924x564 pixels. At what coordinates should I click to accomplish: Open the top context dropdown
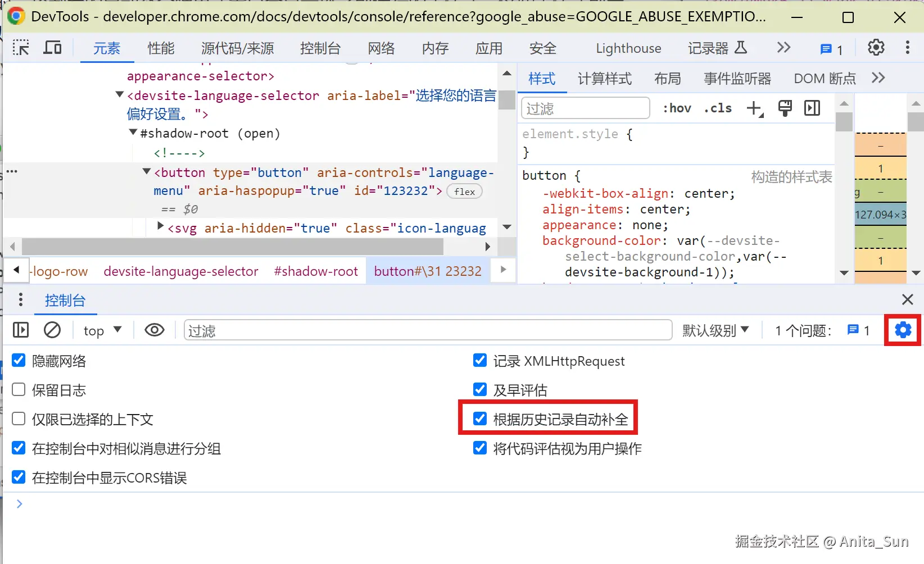coord(102,330)
